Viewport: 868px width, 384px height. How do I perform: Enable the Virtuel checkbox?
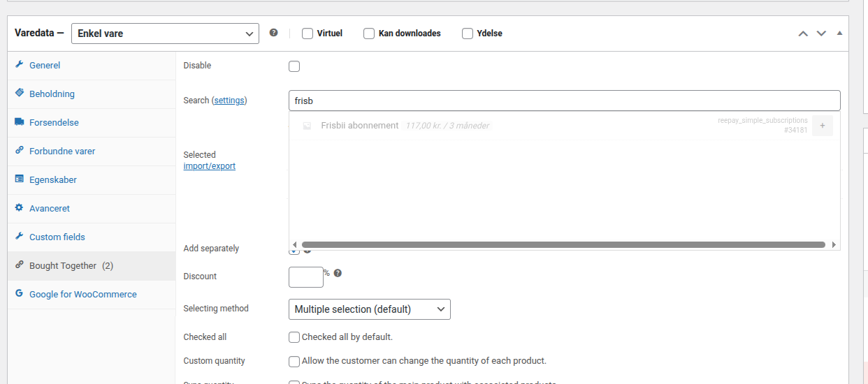307,34
